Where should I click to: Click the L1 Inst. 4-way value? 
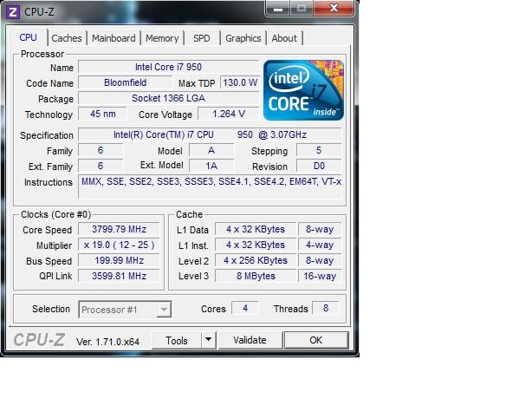pyautogui.click(x=320, y=245)
